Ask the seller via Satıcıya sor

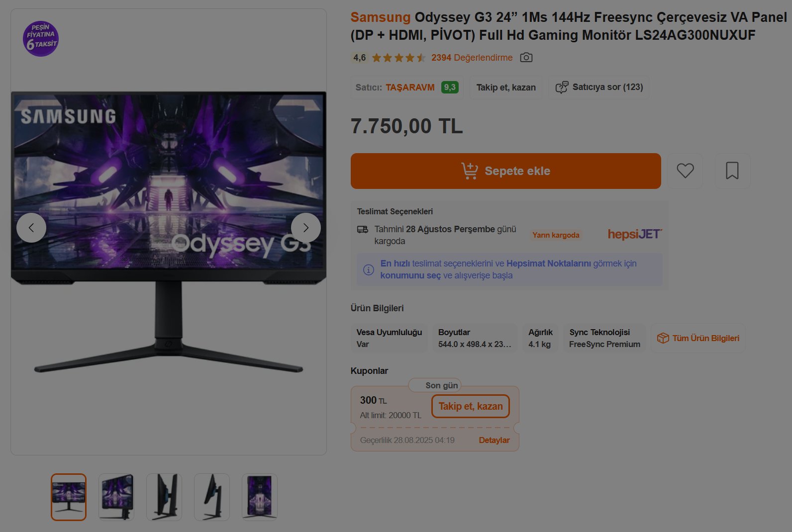click(x=599, y=88)
